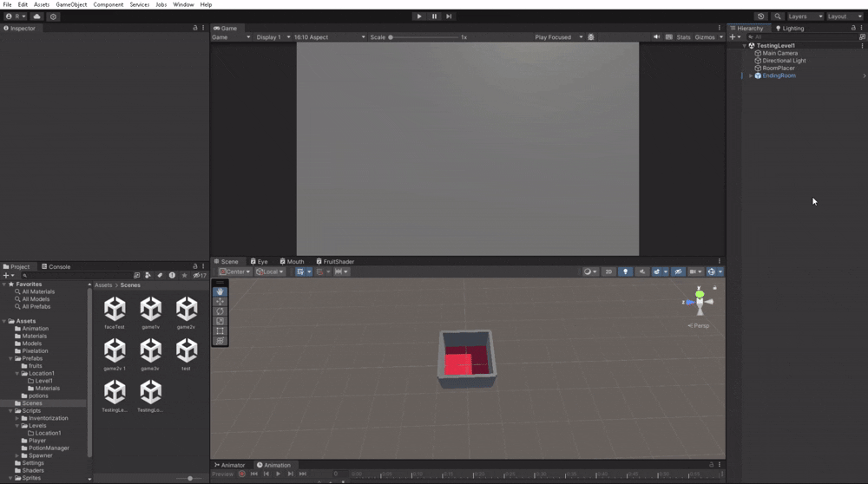The image size is (868, 484).
Task: Click the Project search by type icon
Action: pyautogui.click(x=148, y=275)
